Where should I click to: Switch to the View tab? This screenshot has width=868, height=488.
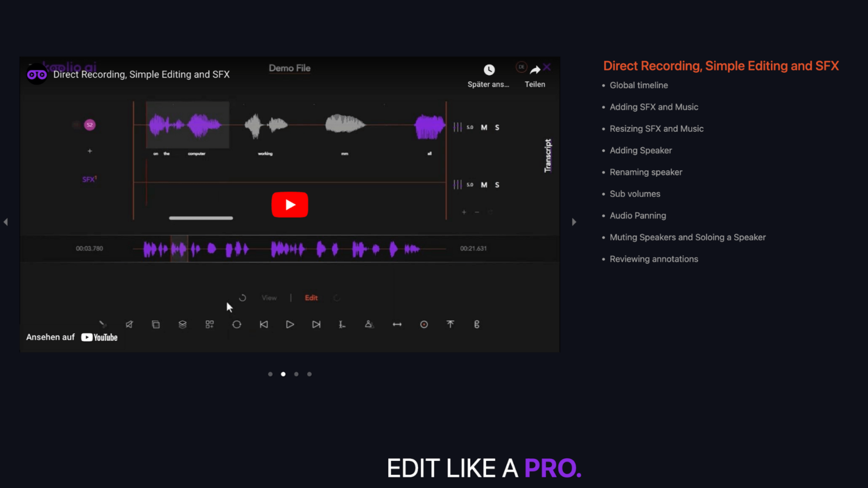point(270,298)
